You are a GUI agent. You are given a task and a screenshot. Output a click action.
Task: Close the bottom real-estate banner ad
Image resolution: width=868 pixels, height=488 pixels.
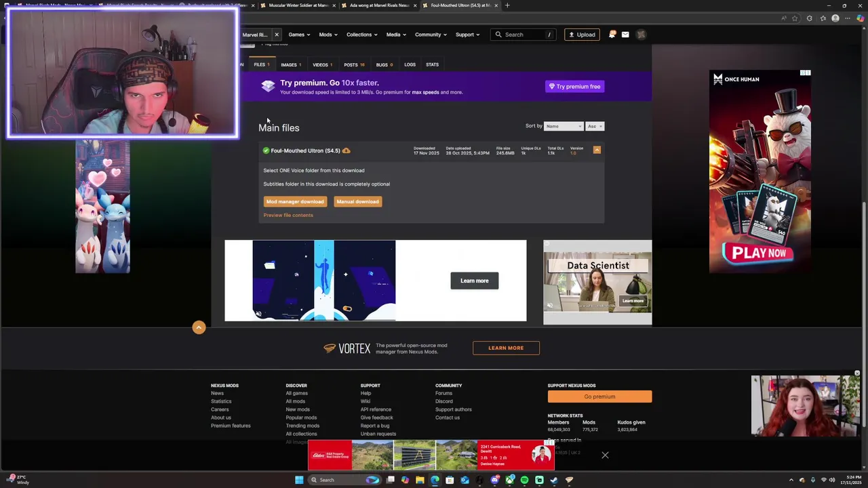[605, 455]
